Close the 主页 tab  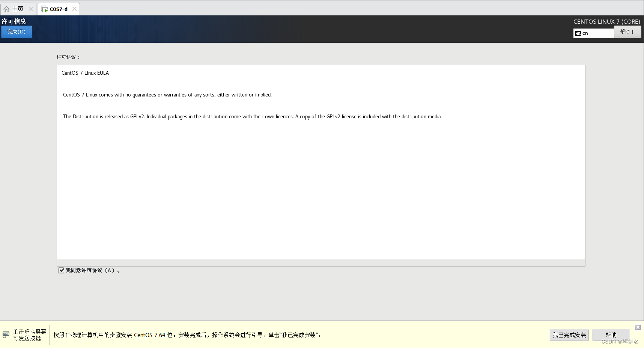(31, 9)
